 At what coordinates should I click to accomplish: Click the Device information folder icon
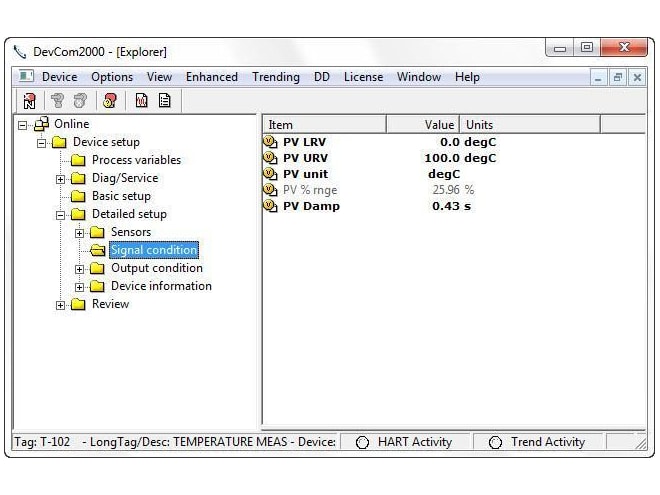pyautogui.click(x=97, y=287)
